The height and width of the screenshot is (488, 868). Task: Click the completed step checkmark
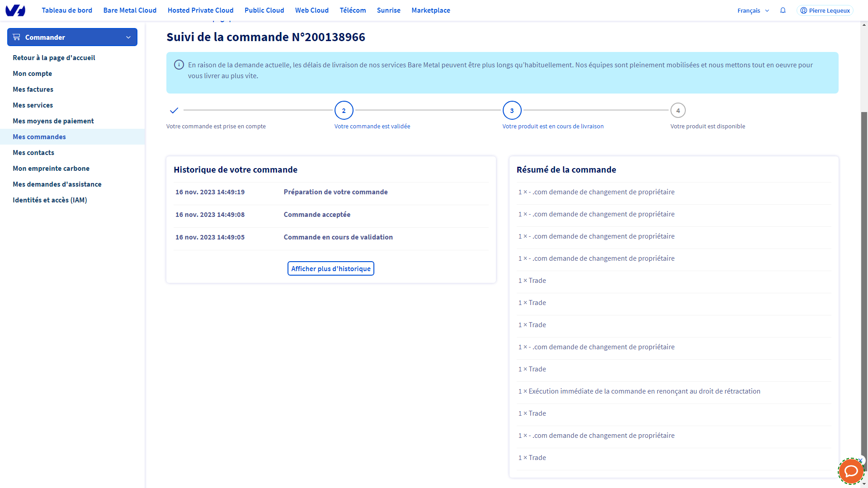coord(174,110)
